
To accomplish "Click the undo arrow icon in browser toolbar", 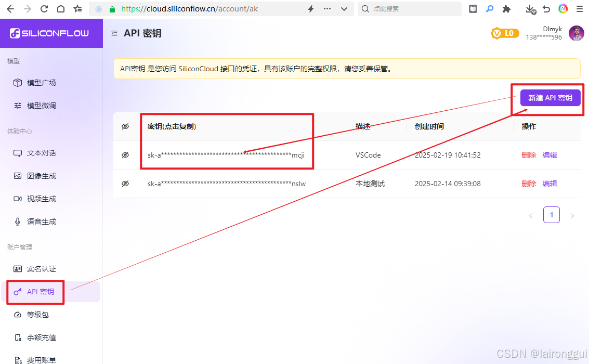I will (546, 9).
